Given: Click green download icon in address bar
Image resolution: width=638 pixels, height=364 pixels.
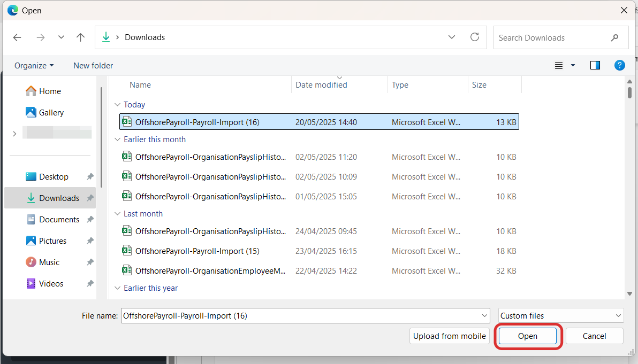Looking at the screenshot, I should 106,37.
